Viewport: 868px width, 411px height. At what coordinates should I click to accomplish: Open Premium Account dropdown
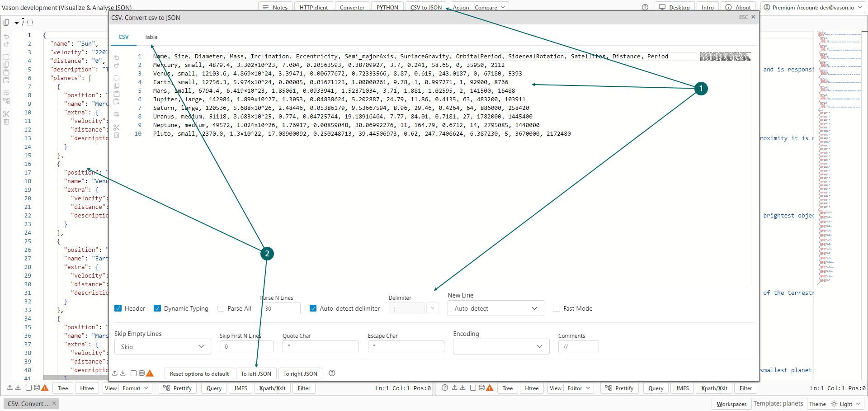pos(814,7)
